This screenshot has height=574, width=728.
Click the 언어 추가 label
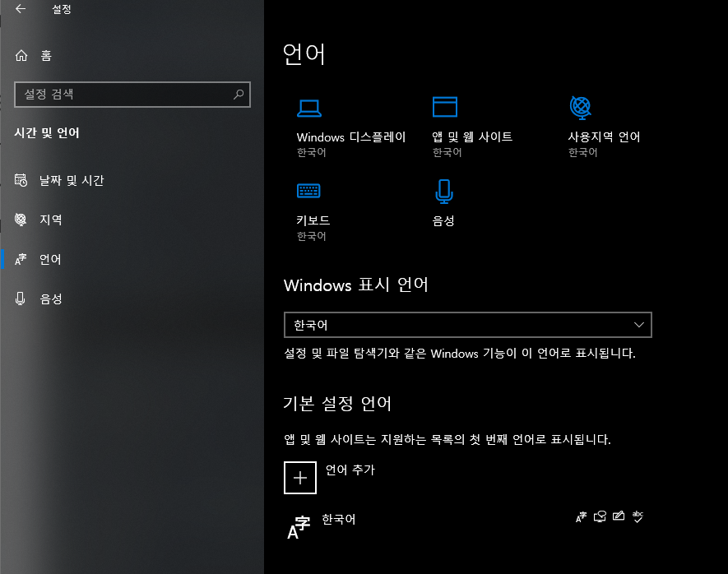[x=350, y=470]
